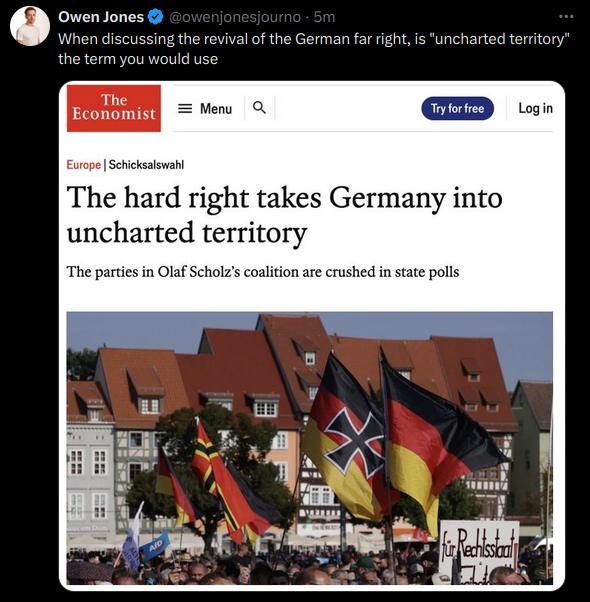The image size is (590, 602).
Task: Click the blue verified badge icon
Action: click(155, 17)
